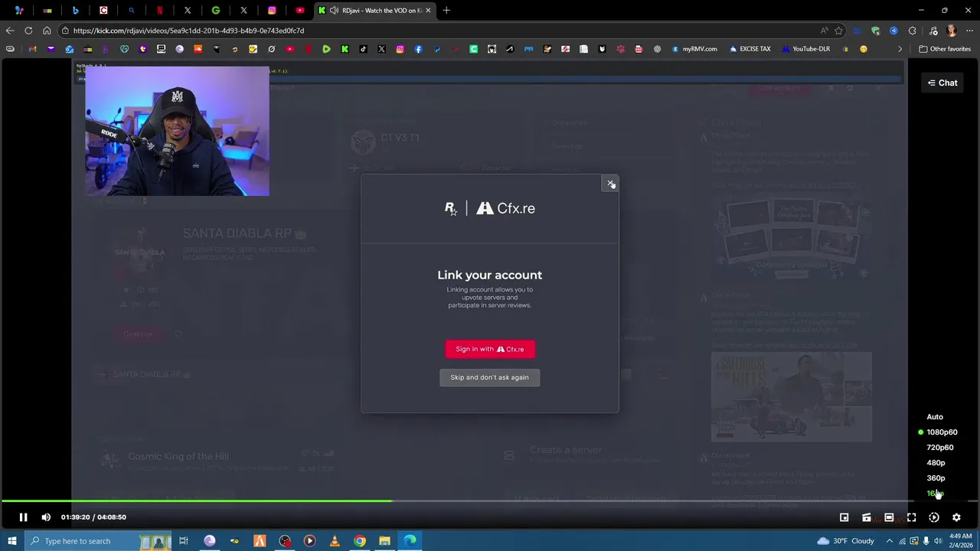980x551 pixels.
Task: Click the streamer webcam overlay
Action: coord(177,131)
